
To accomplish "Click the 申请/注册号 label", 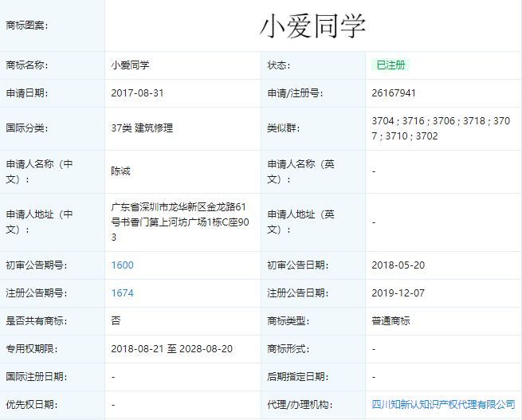I will 295,93.
